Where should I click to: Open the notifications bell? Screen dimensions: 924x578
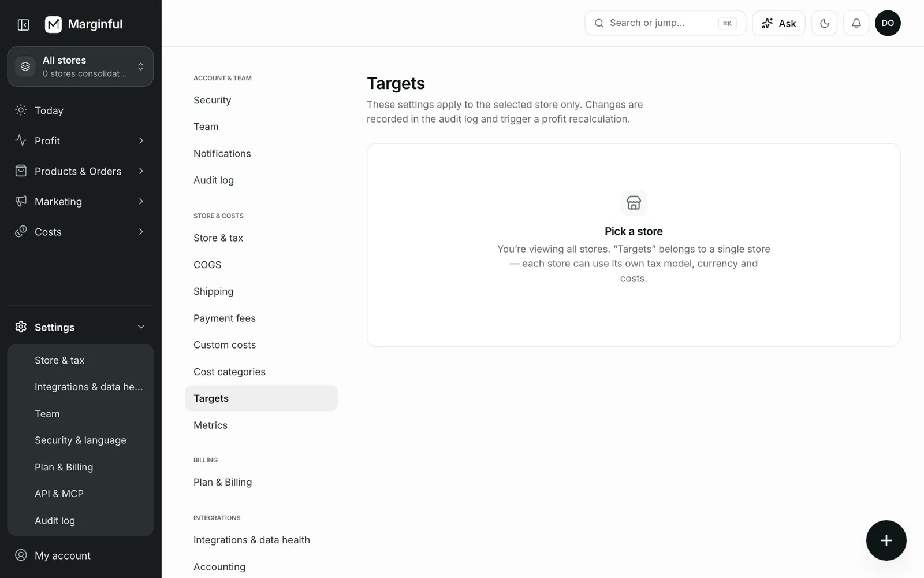(x=856, y=23)
